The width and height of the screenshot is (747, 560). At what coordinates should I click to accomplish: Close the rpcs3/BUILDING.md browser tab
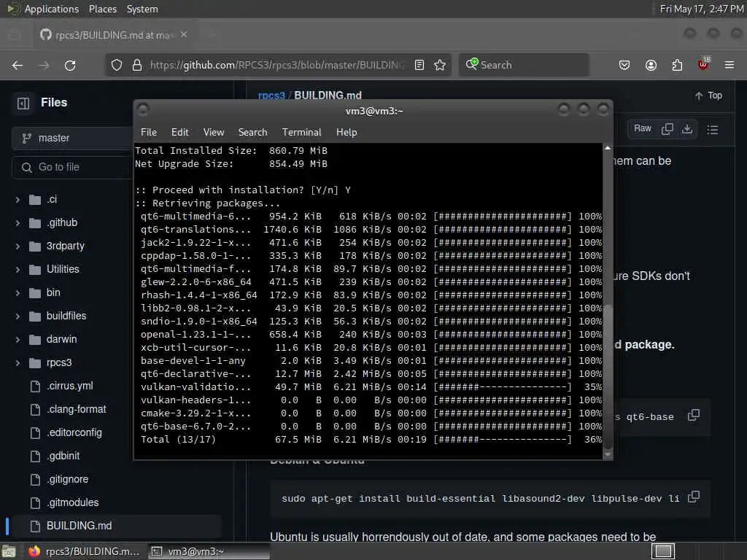184,35
